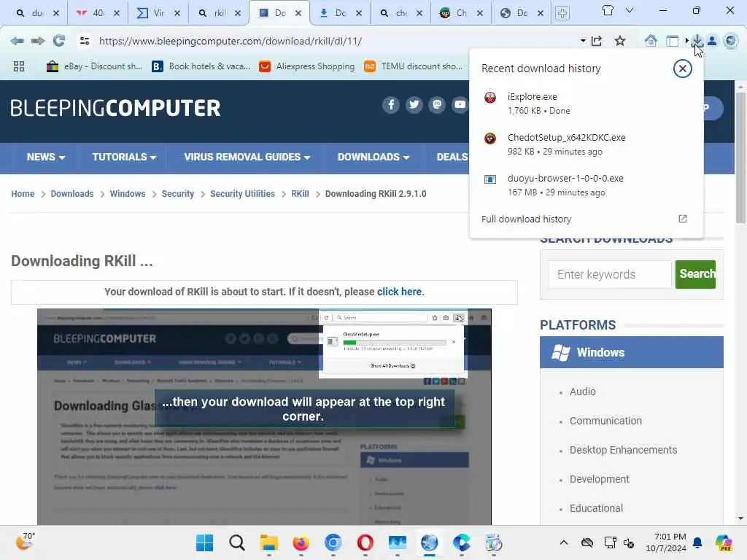Go forward with the browser forward arrow
Image resolution: width=747 pixels, height=560 pixels.
pos(38,41)
